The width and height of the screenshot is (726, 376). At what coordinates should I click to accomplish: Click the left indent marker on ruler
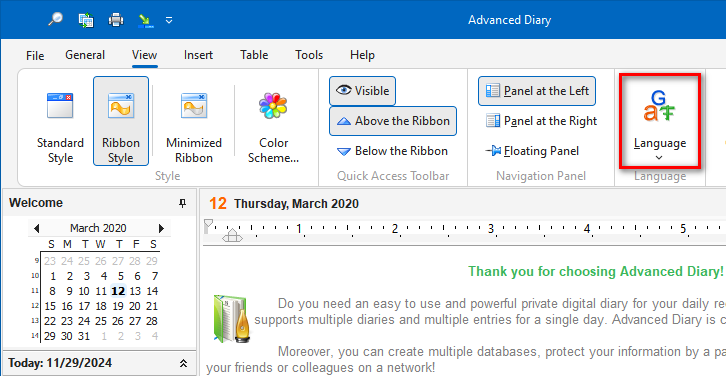click(x=232, y=236)
